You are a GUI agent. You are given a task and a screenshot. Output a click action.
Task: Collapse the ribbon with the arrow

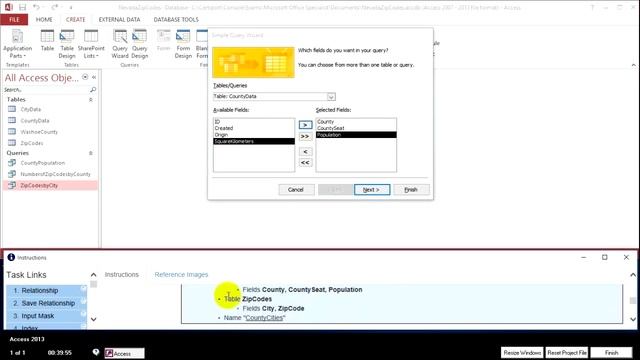point(633,65)
